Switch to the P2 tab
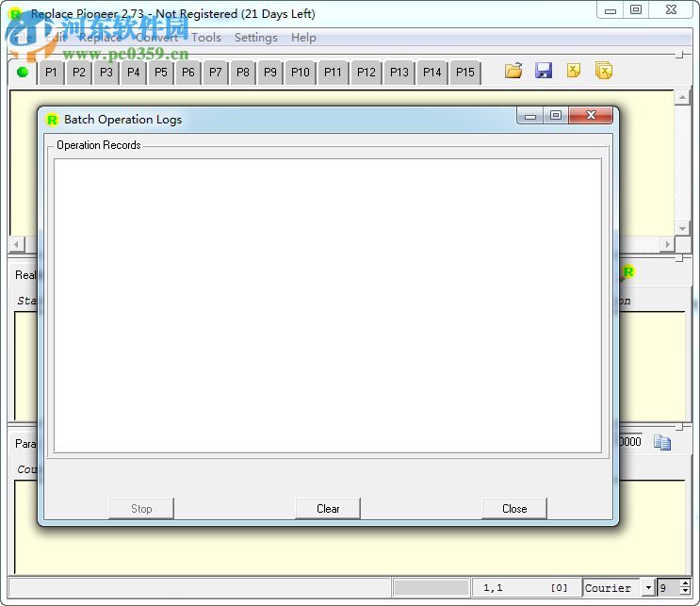700x606 pixels. [78, 73]
